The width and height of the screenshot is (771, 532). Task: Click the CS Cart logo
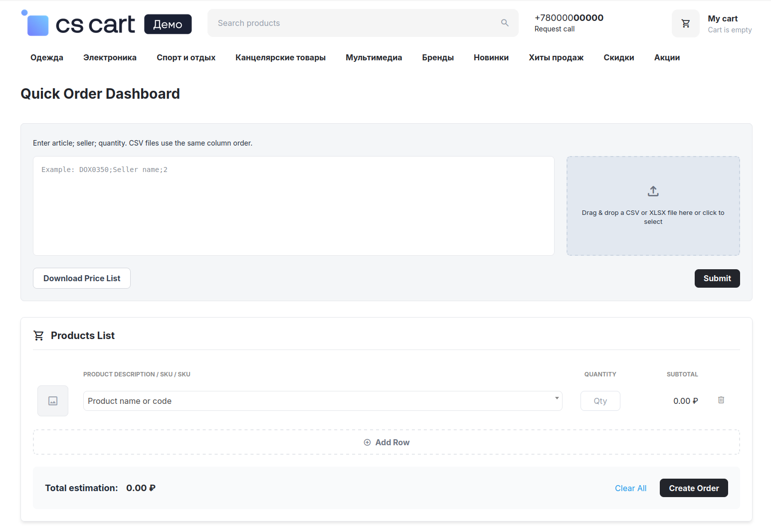[x=78, y=23]
